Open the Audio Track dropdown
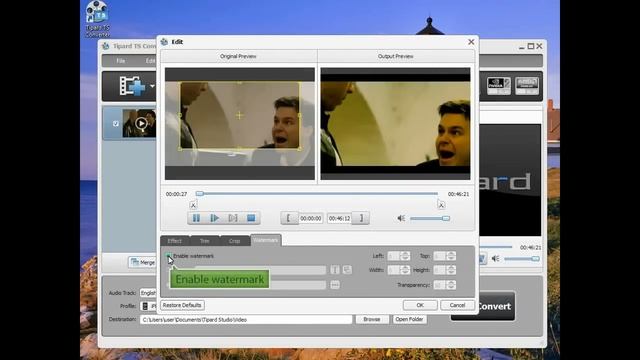The image size is (640, 360). (x=148, y=293)
